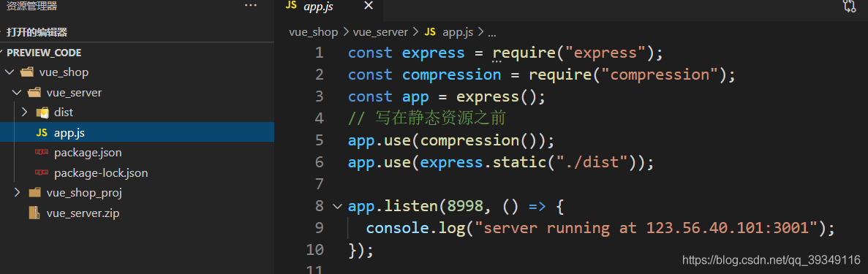Click the 资源管理器 panel title

31,6
